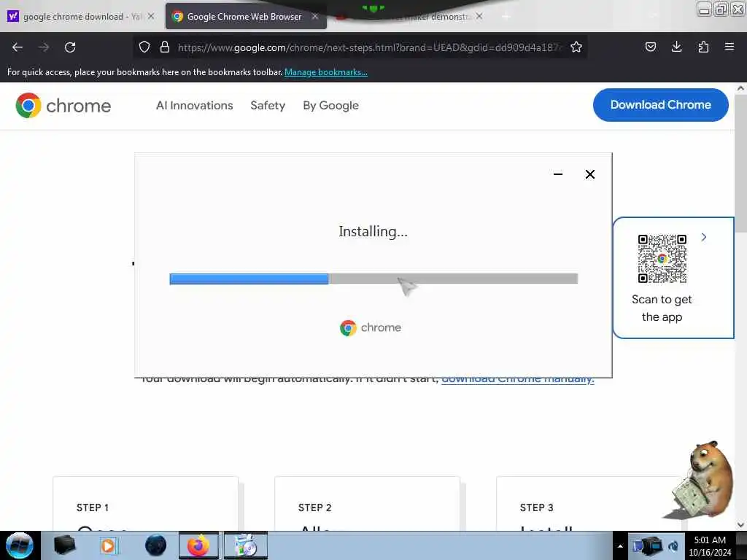The height and width of the screenshot is (560, 747).
Task: Switch to the google chrome download tab
Action: (x=81, y=16)
